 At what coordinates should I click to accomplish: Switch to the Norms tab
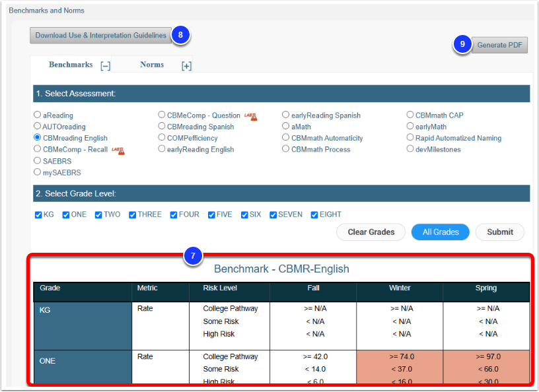click(152, 65)
